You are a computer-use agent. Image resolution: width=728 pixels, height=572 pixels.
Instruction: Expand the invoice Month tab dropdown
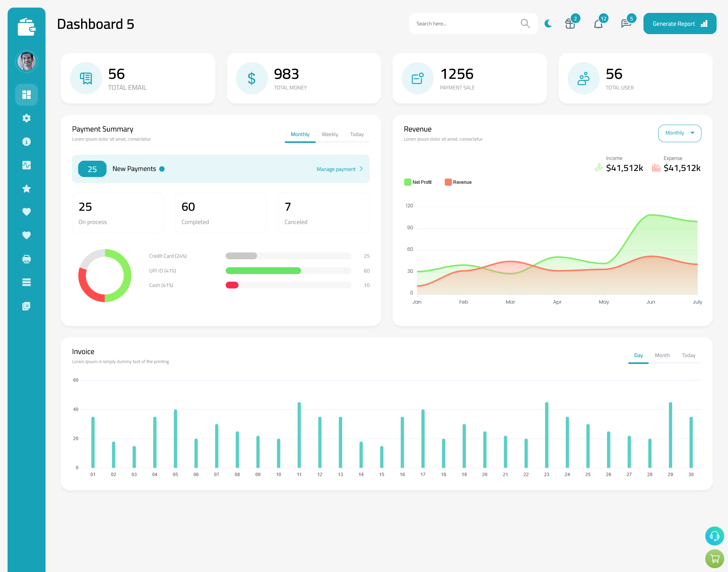(x=662, y=355)
